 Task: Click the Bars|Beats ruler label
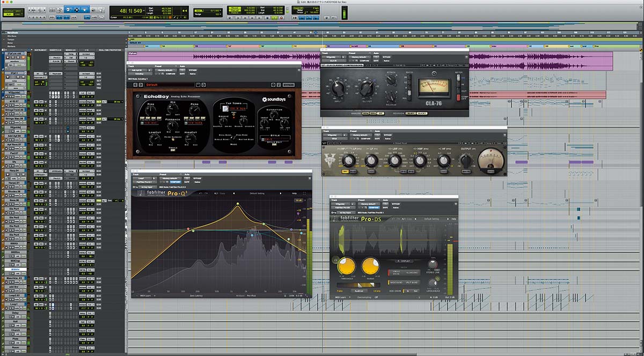click(x=12, y=32)
